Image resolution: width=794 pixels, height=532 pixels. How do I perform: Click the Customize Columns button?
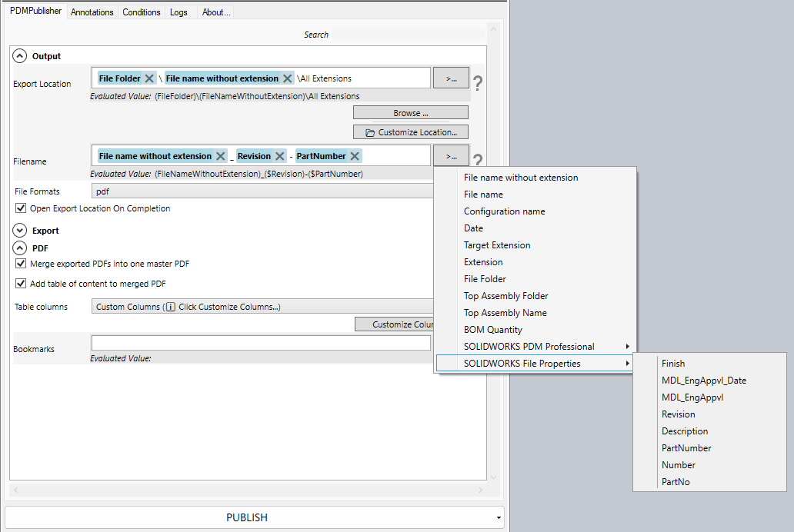397,324
